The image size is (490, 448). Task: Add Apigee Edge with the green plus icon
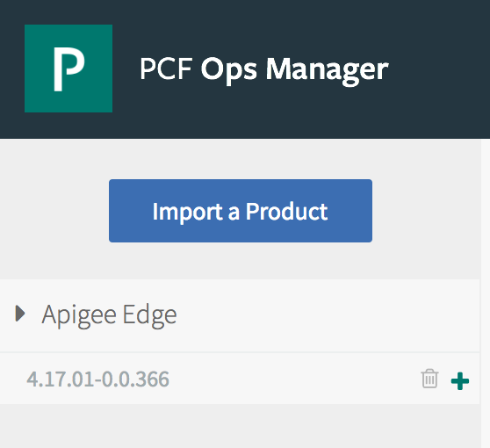point(460,380)
